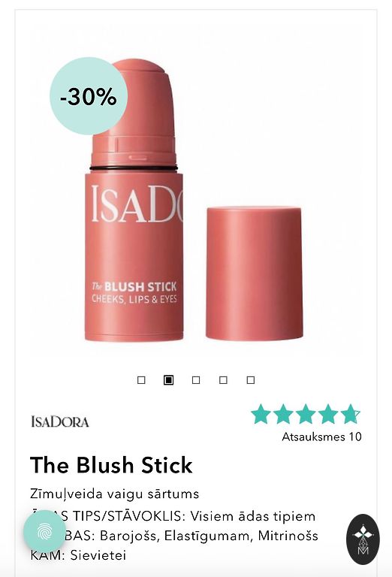This screenshot has height=577, width=392.
Task: Select the first image carousel dot
Action: [141, 379]
